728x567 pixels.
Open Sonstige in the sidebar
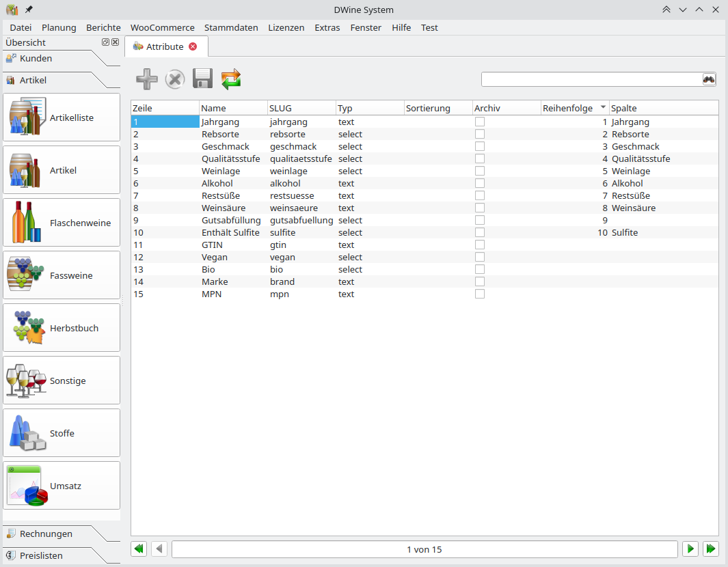click(x=62, y=381)
